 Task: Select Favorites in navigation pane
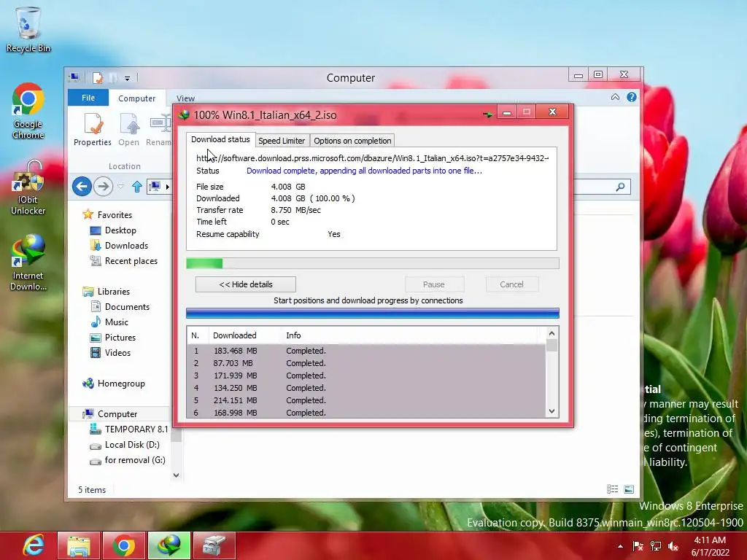click(115, 215)
